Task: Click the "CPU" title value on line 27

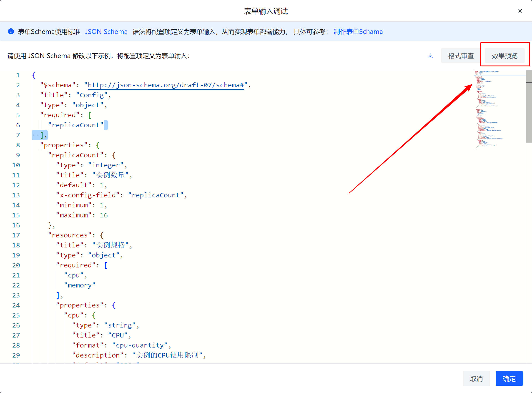Action: coord(118,335)
